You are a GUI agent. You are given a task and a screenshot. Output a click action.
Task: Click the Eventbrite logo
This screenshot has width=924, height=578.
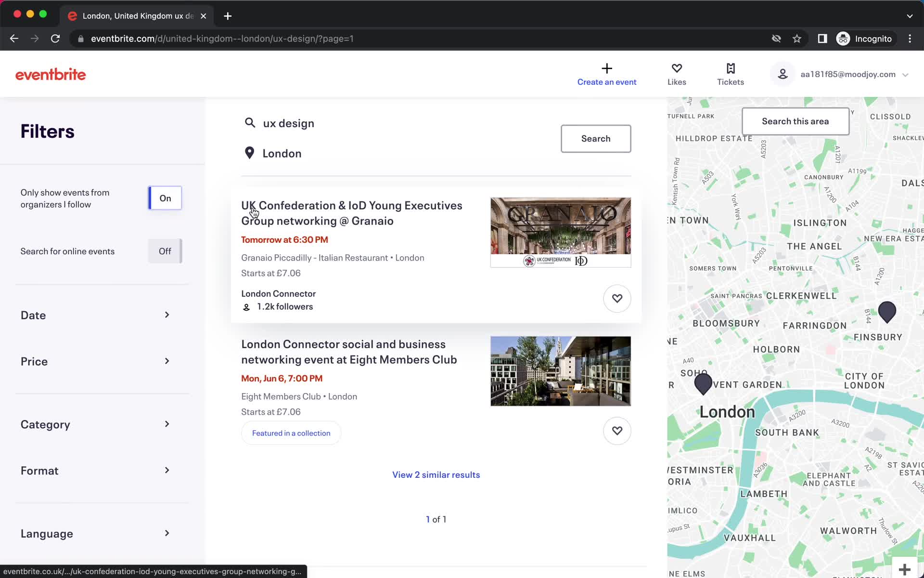click(51, 75)
